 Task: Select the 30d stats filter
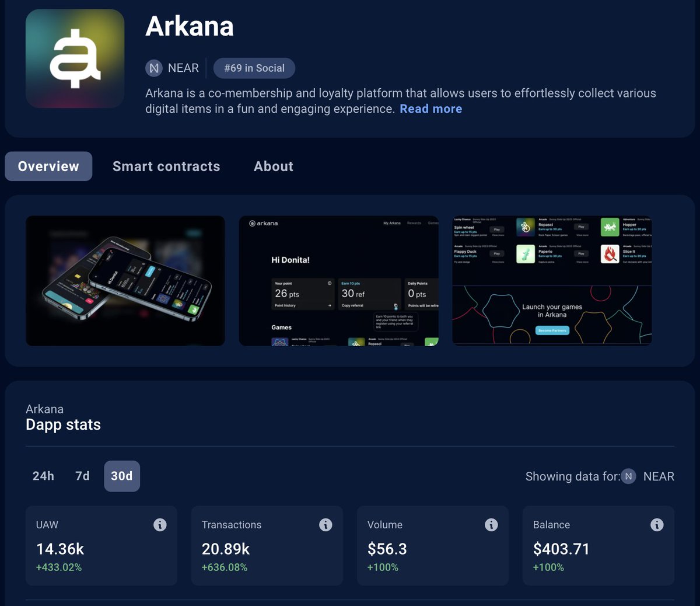tap(121, 476)
